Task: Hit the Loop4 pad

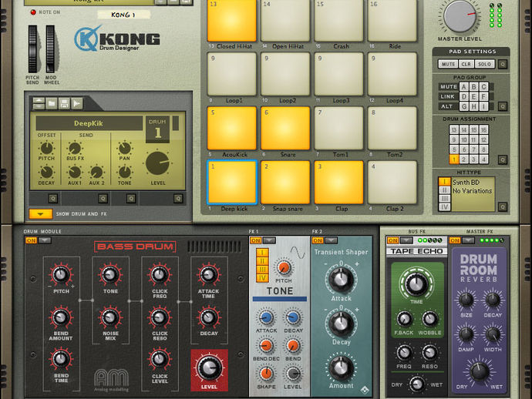Action: (392, 74)
